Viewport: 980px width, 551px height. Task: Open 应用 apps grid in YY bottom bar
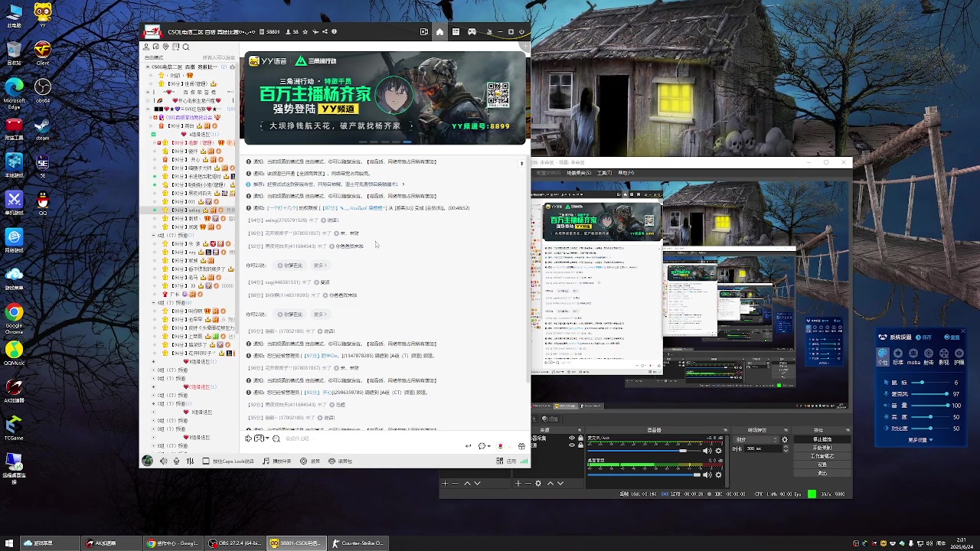pyautogui.click(x=505, y=461)
